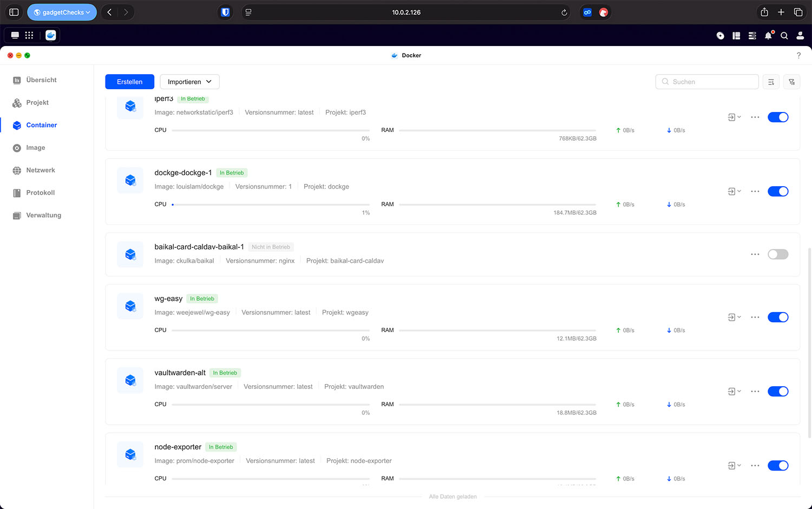Click the Erstellen button

(x=129, y=82)
